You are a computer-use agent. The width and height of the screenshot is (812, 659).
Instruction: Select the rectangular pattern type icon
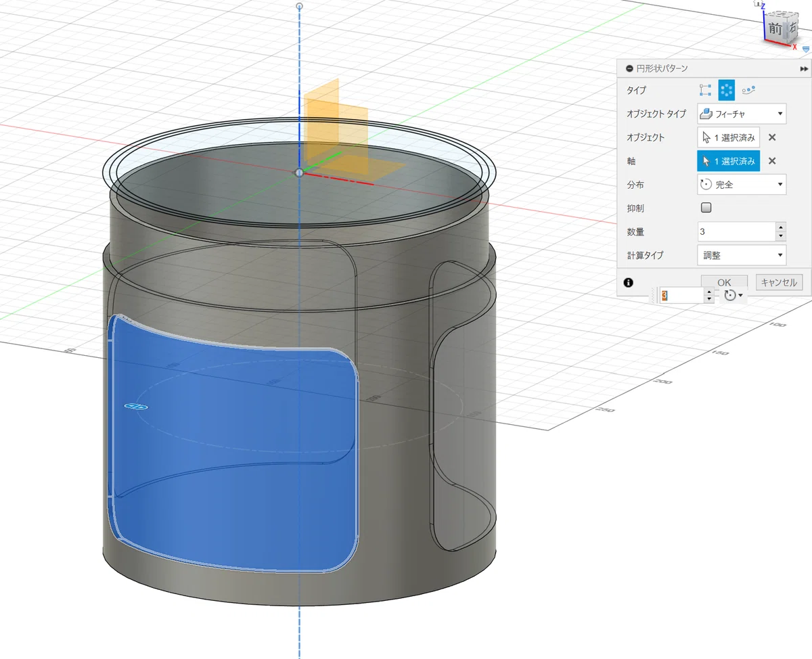[706, 89]
